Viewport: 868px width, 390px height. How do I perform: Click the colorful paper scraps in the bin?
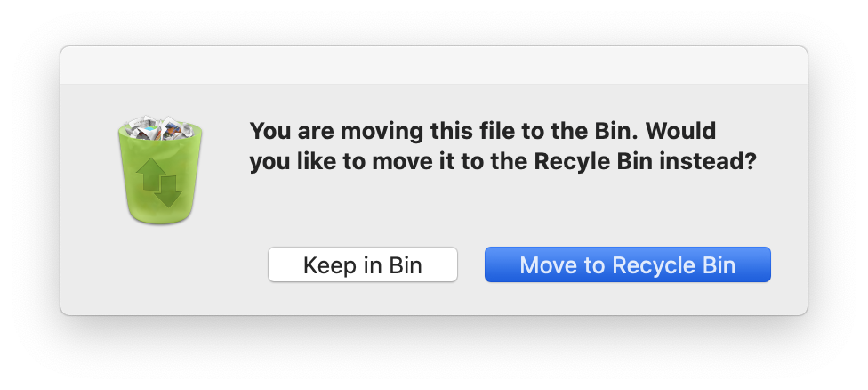[161, 131]
